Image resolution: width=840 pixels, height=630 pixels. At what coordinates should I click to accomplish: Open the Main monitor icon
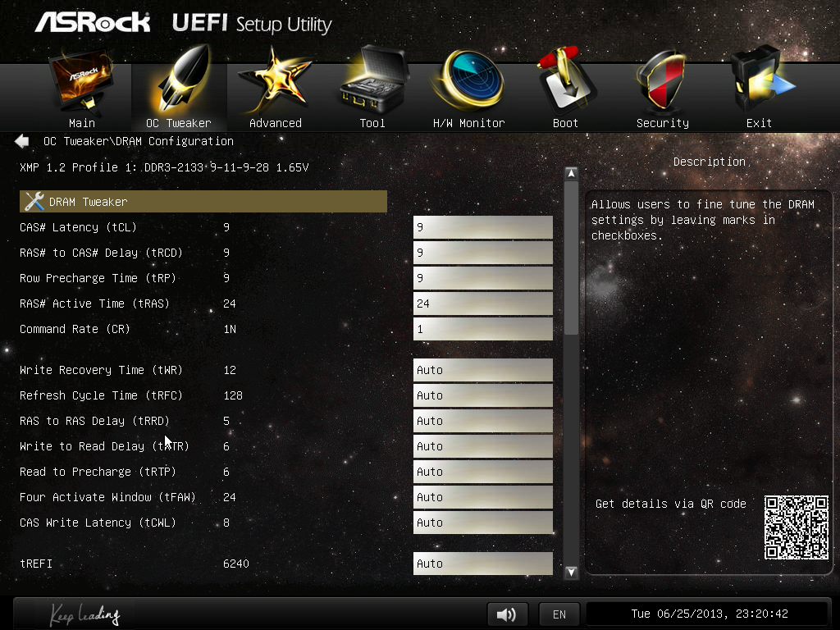tap(82, 81)
